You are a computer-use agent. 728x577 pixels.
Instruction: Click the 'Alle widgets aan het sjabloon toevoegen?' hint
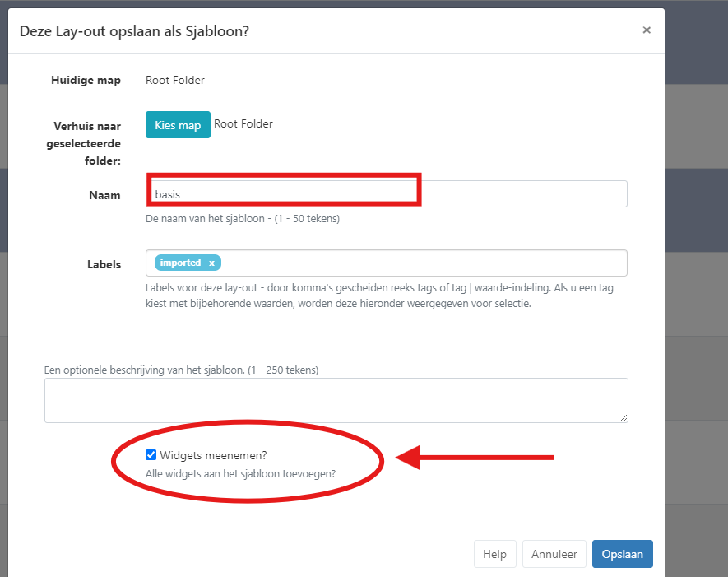click(246, 473)
